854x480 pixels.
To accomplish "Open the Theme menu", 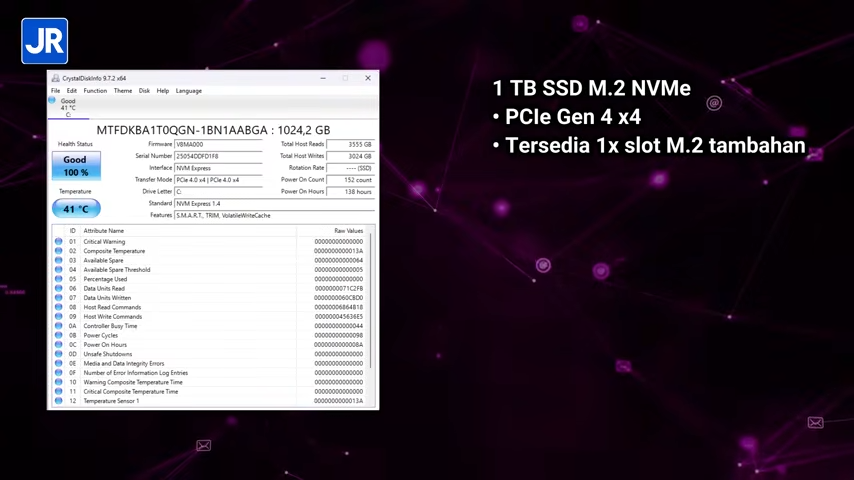I will point(123,91).
